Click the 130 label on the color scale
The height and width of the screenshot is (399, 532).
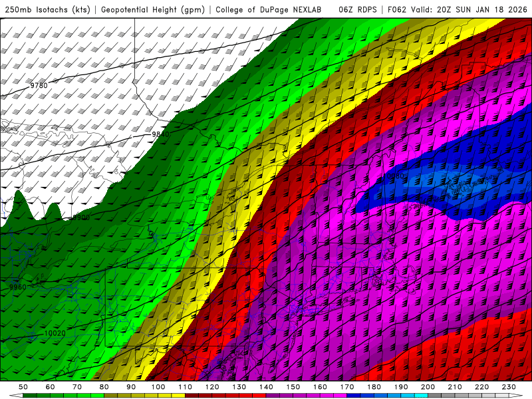tap(239, 387)
